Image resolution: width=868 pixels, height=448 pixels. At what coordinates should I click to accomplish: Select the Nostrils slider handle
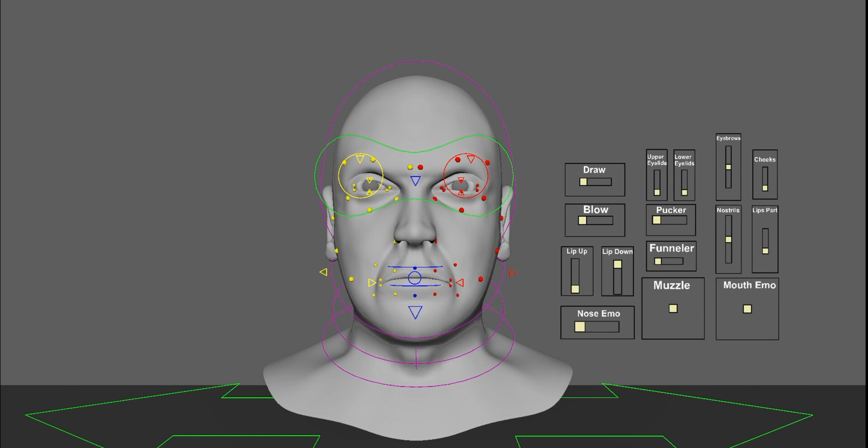tap(729, 238)
